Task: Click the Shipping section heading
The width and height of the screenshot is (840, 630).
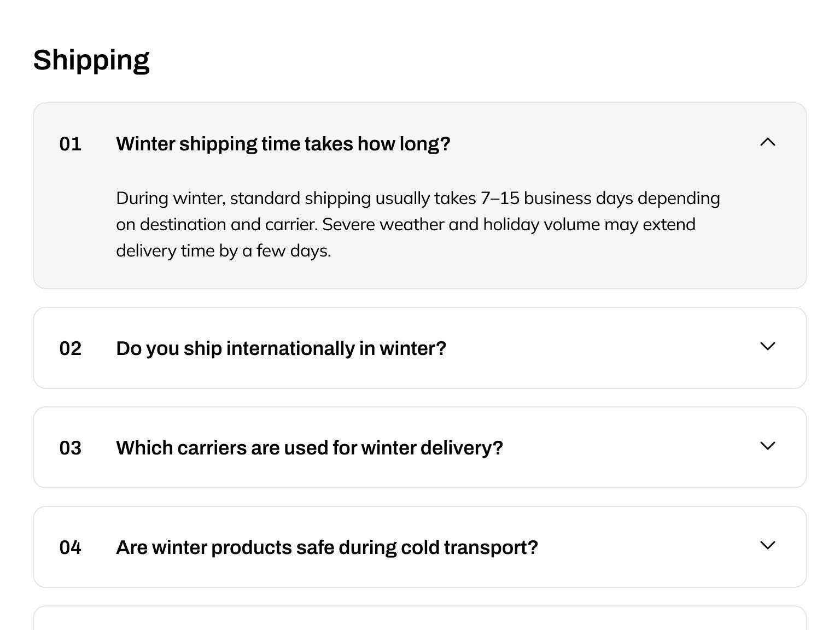Action: [91, 60]
